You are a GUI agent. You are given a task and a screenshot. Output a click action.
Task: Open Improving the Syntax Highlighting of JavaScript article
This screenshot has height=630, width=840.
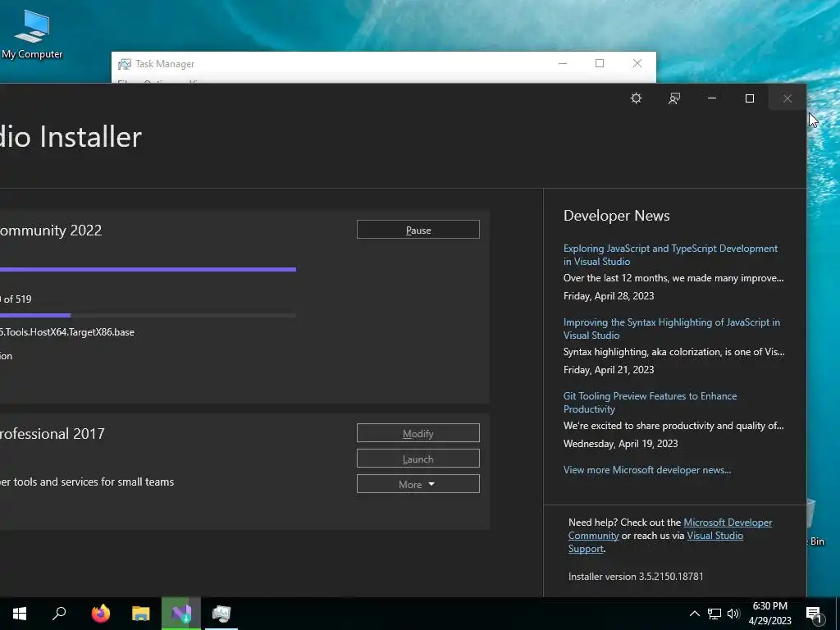tap(671, 328)
